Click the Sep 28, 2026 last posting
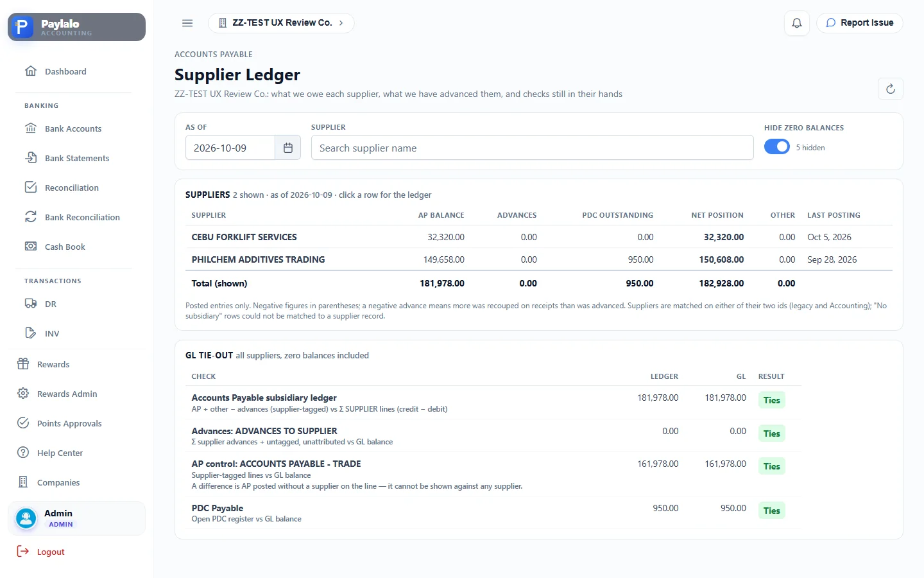 click(832, 259)
